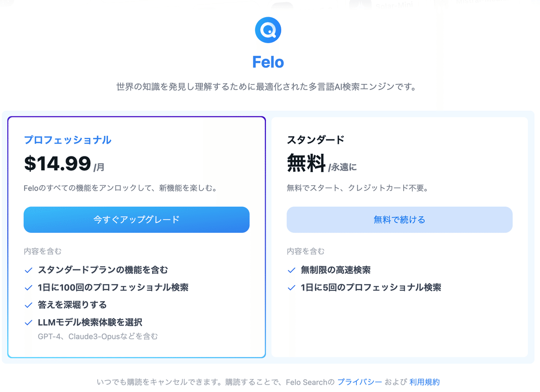Click the GPT-4、Claude3-Opus description text

pos(97,335)
